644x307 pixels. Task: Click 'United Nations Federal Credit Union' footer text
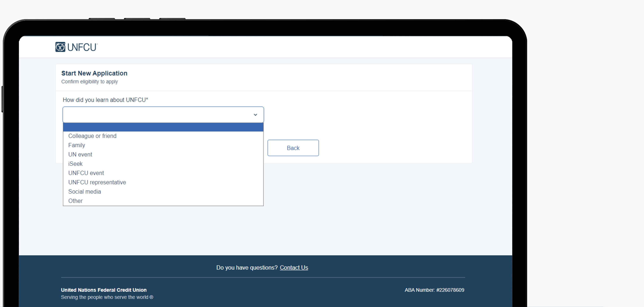point(104,290)
